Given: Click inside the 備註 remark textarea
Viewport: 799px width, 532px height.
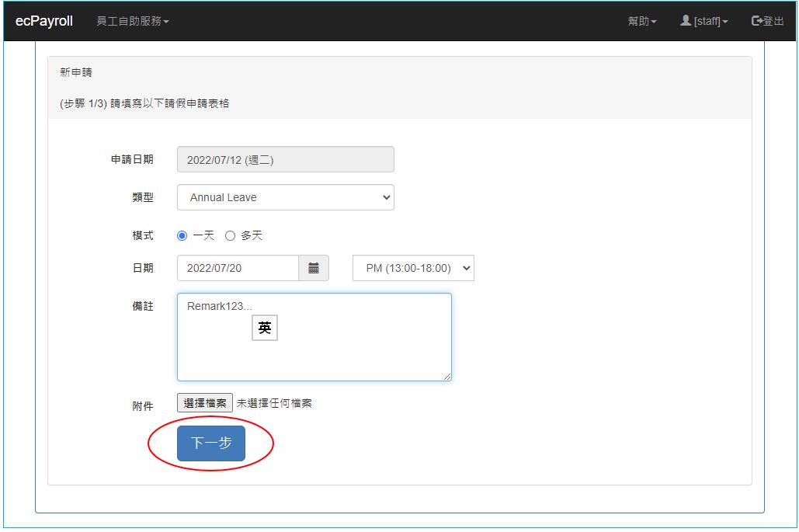Looking at the screenshot, I should (314, 337).
